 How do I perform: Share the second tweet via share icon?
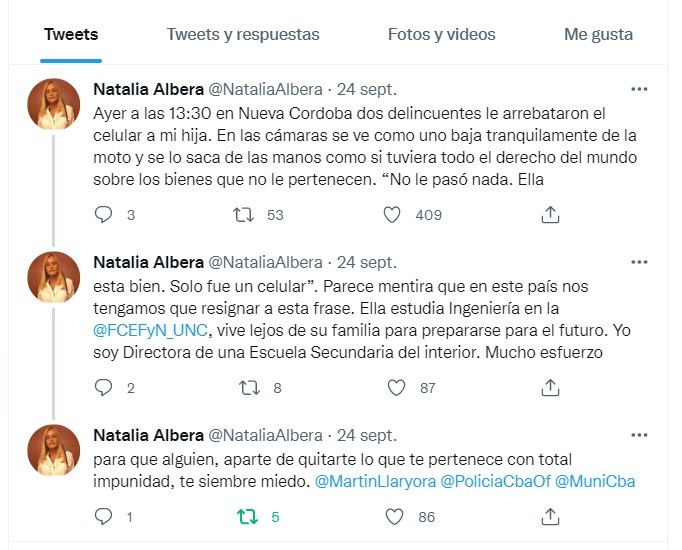pos(550,386)
